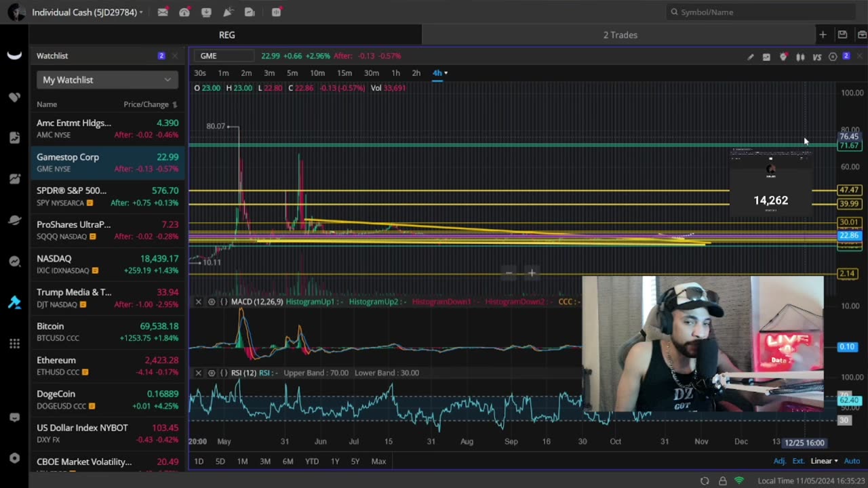The width and height of the screenshot is (868, 488).
Task: Open the chart panel sidebar icon
Action: coord(14,179)
